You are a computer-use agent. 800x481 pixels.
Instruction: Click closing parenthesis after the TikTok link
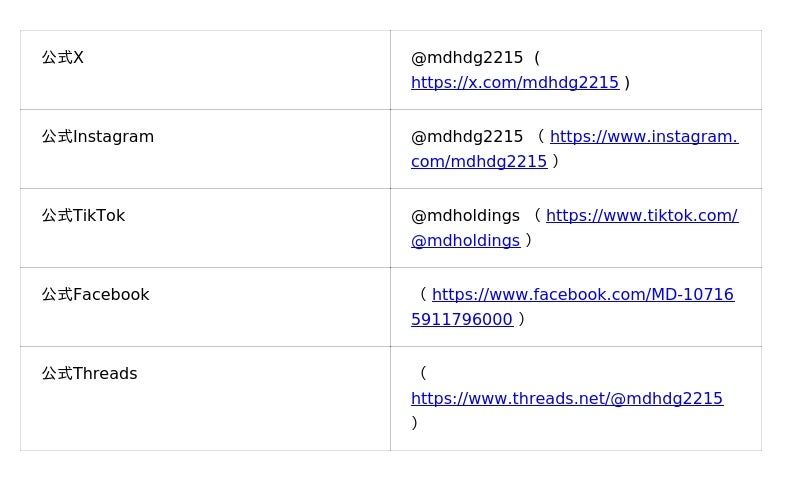[528, 241]
